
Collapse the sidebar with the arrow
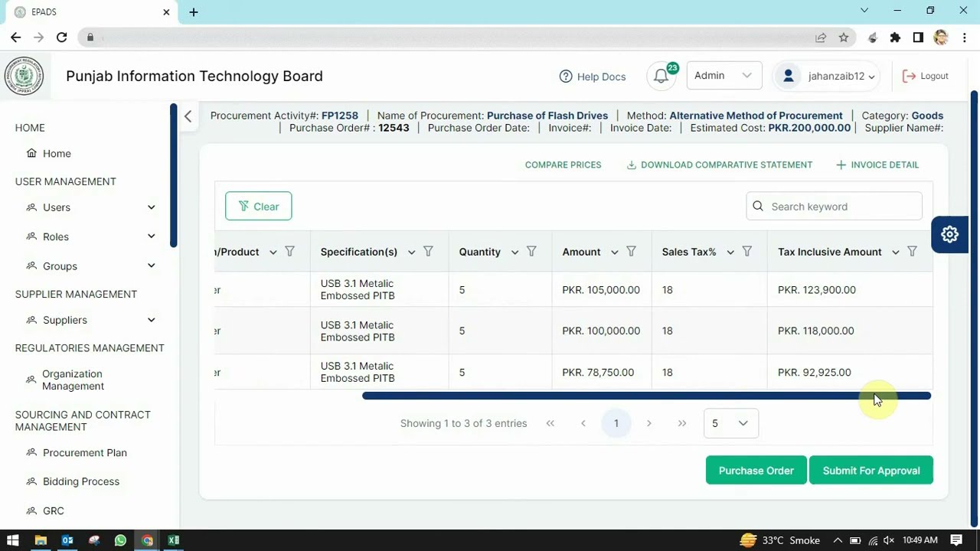(x=188, y=116)
